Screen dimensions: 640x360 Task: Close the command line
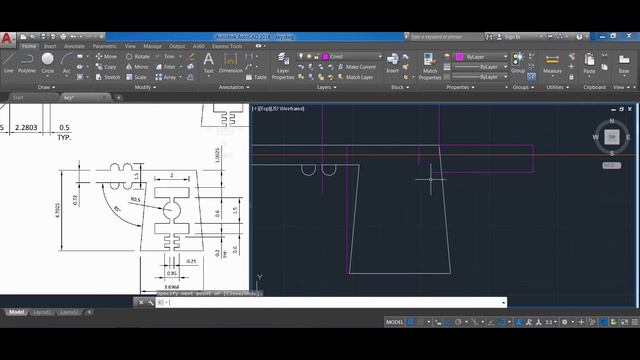point(141,302)
